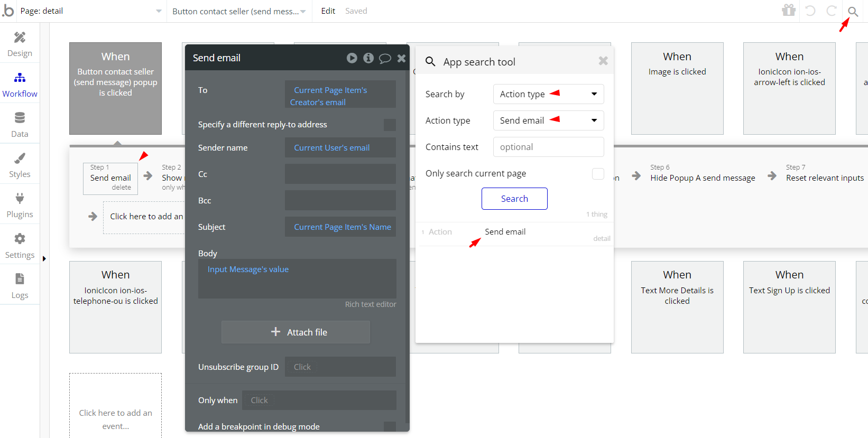Viewport: 868px width, 438px height.
Task: Click the redo arrow icon
Action: (x=831, y=11)
